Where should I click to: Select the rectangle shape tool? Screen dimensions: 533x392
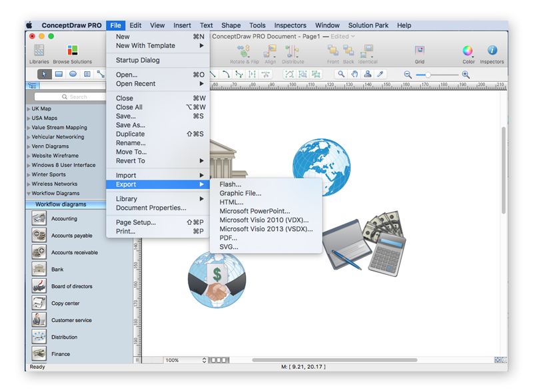59,75
